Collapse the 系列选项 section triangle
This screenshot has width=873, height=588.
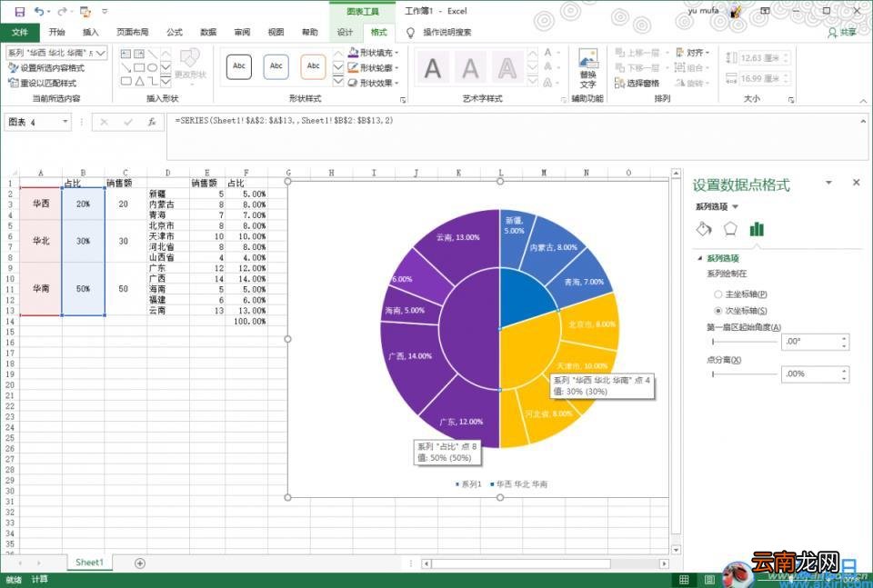(699, 258)
